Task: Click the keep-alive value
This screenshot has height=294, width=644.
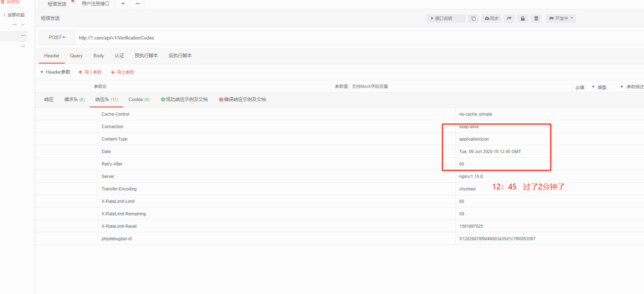Action: [x=469, y=127]
